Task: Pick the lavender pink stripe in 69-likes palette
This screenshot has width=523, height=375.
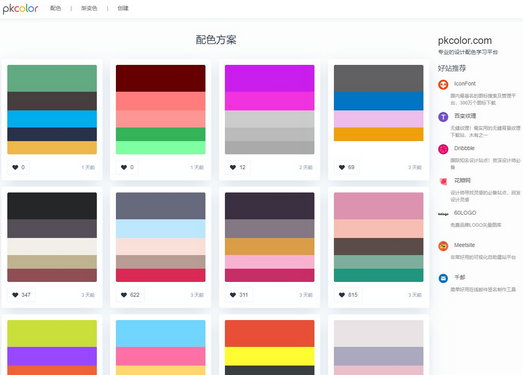Action: tap(379, 119)
